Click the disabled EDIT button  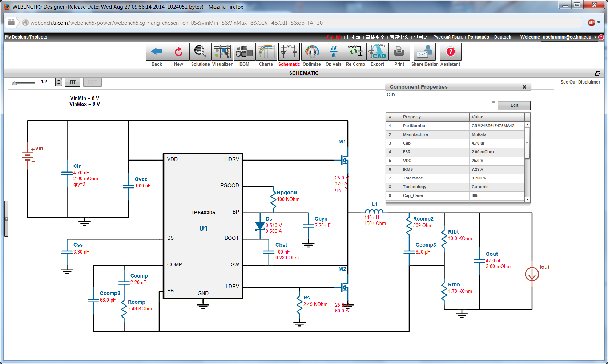tap(92, 82)
